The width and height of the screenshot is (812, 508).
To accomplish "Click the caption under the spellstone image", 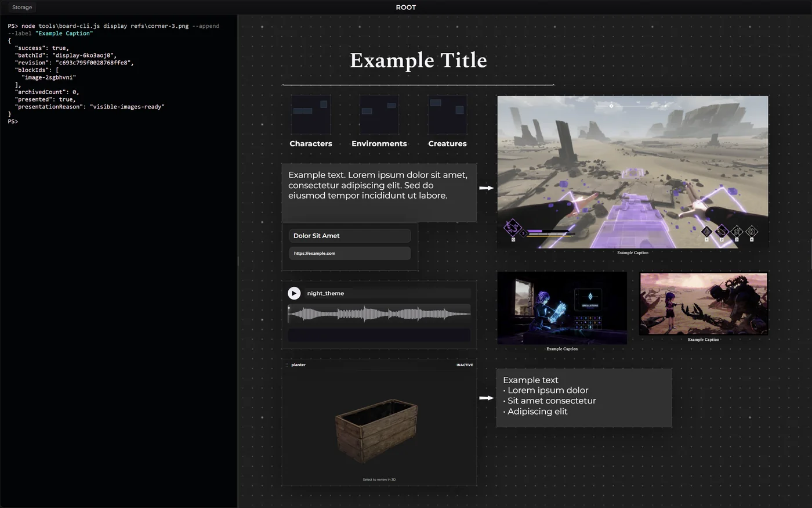I will [562, 349].
